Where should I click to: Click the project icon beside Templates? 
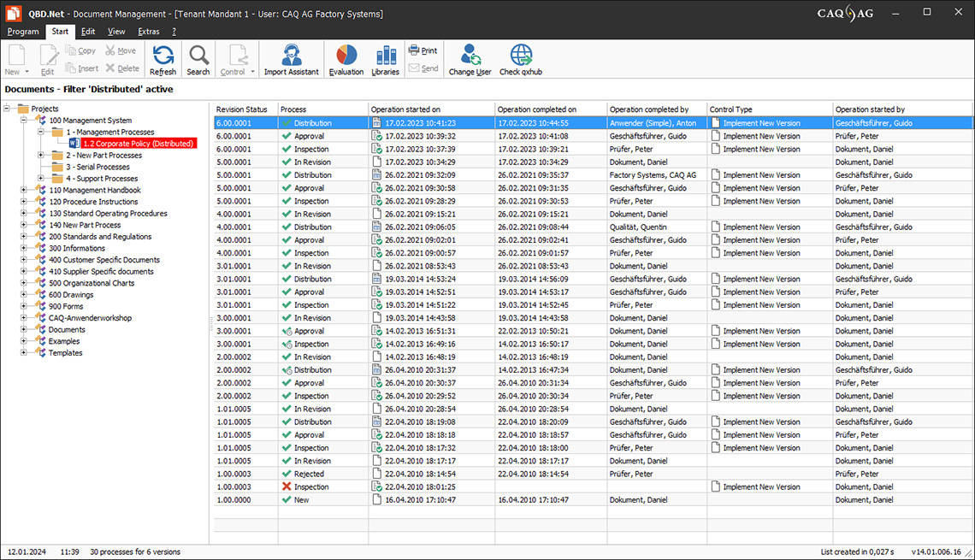40,352
